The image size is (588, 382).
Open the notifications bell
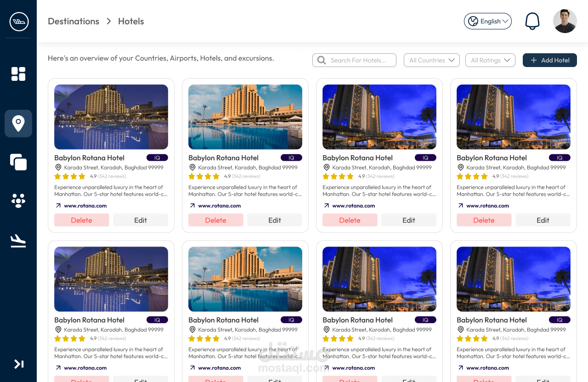(x=532, y=21)
